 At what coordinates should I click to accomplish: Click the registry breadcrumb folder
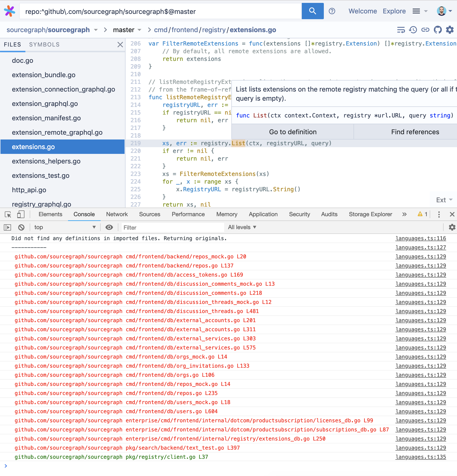tap(214, 30)
